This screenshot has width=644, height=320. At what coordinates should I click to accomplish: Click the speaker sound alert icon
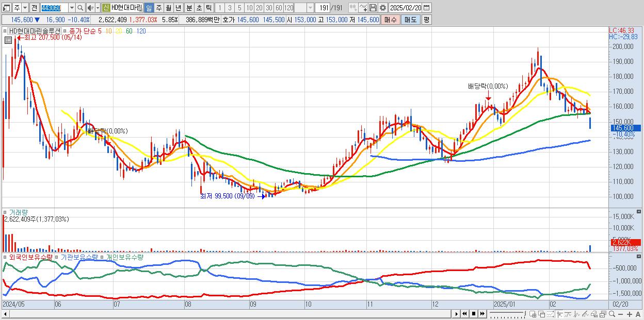click(90, 8)
